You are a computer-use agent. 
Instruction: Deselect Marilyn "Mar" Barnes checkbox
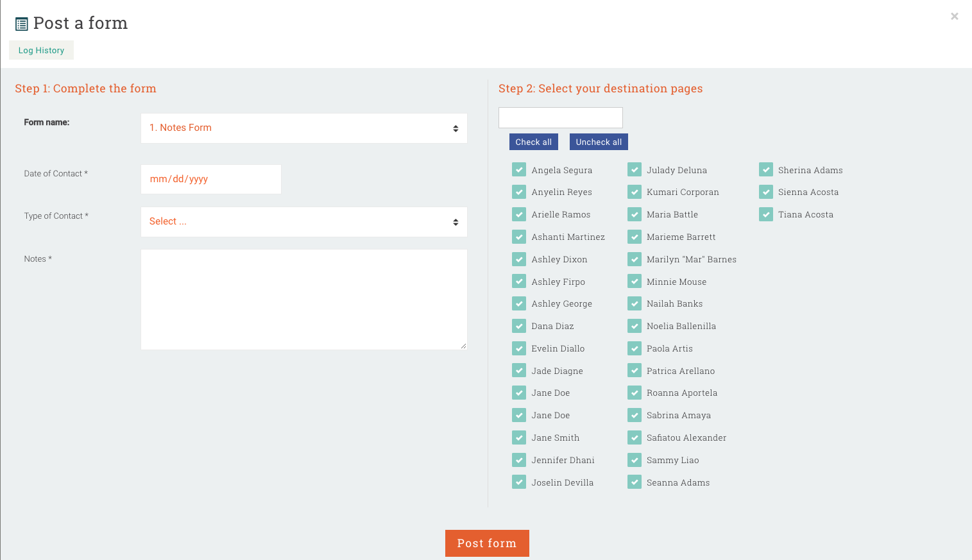(635, 259)
